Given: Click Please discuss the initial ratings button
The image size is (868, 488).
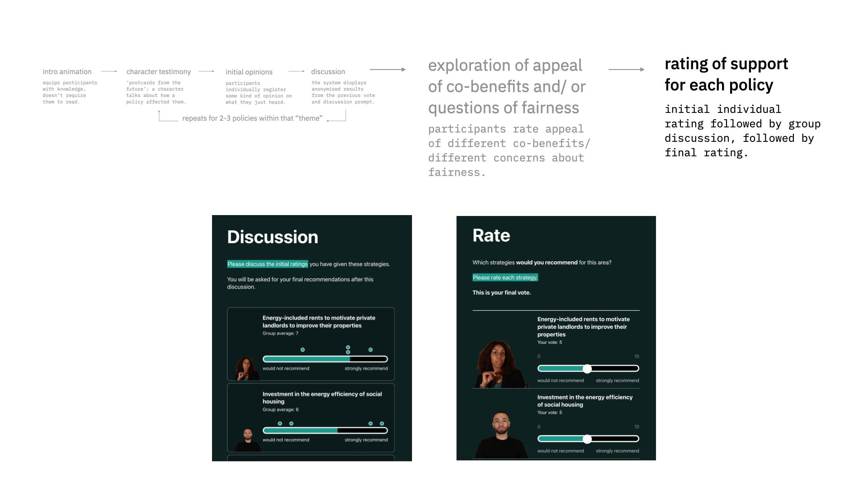Looking at the screenshot, I should click(x=268, y=263).
